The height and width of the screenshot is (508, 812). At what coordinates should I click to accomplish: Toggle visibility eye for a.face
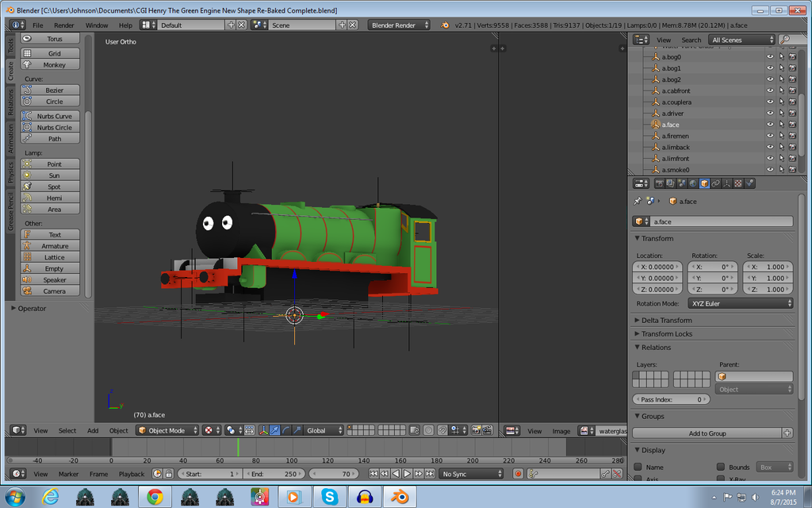(x=770, y=125)
